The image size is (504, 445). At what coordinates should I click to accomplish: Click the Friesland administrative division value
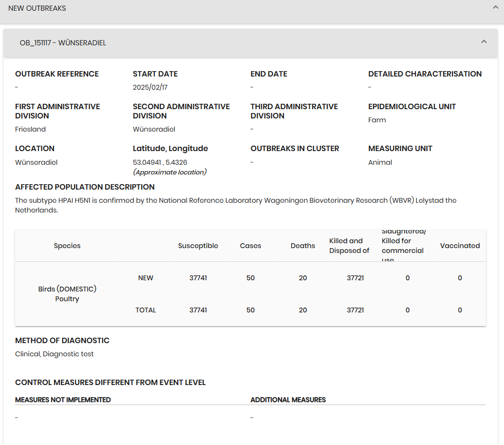tap(30, 129)
